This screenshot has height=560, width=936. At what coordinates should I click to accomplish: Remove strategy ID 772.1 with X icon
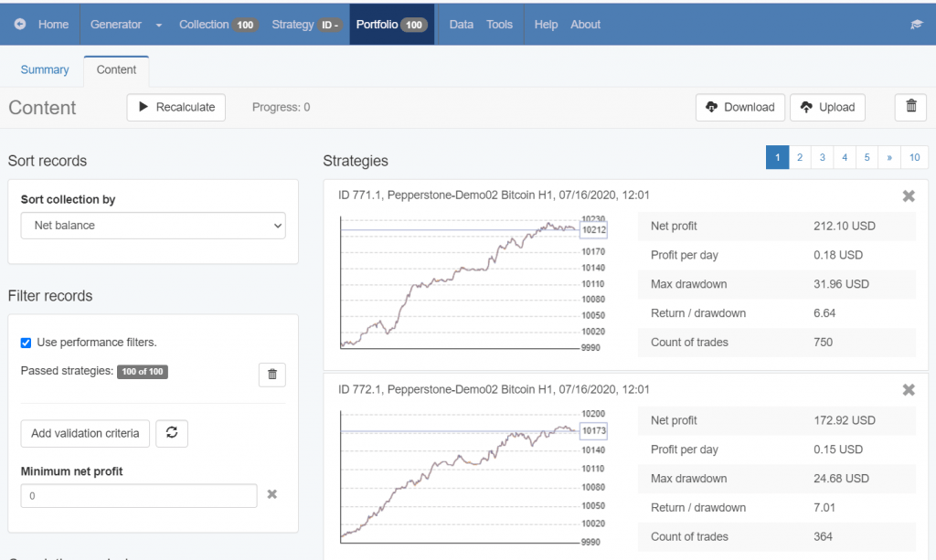pos(909,390)
